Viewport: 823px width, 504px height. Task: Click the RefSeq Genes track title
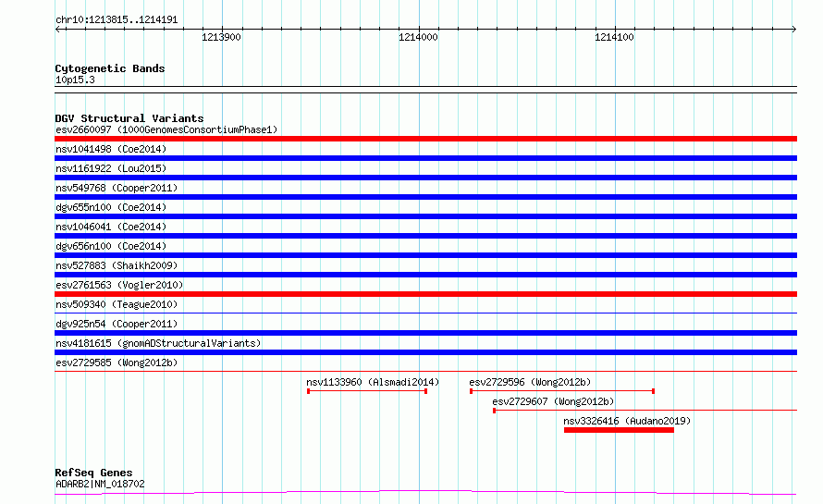coord(93,473)
